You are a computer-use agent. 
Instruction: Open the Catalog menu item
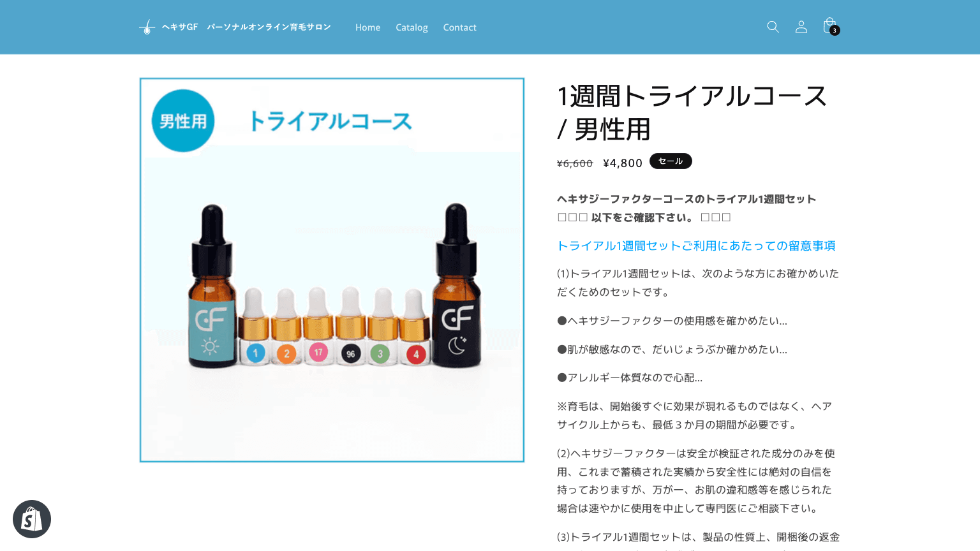[412, 27]
